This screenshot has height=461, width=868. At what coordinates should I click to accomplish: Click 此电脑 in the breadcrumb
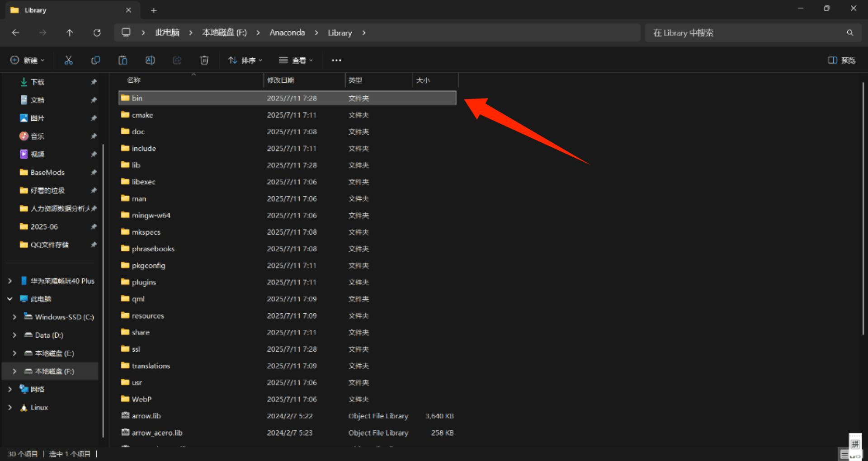point(167,33)
